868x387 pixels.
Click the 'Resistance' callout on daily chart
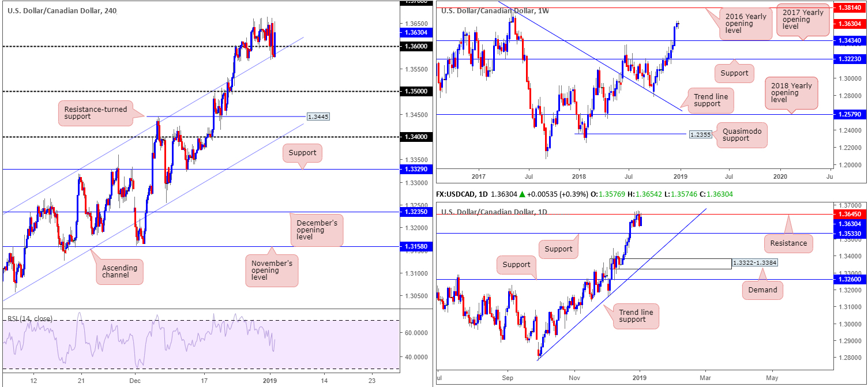click(789, 243)
